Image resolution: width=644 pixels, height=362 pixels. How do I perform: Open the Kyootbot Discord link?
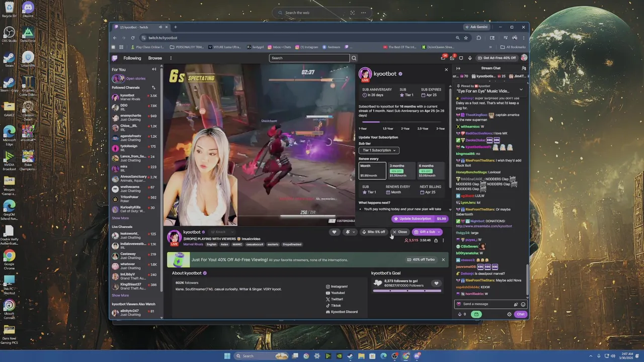pos(342,312)
